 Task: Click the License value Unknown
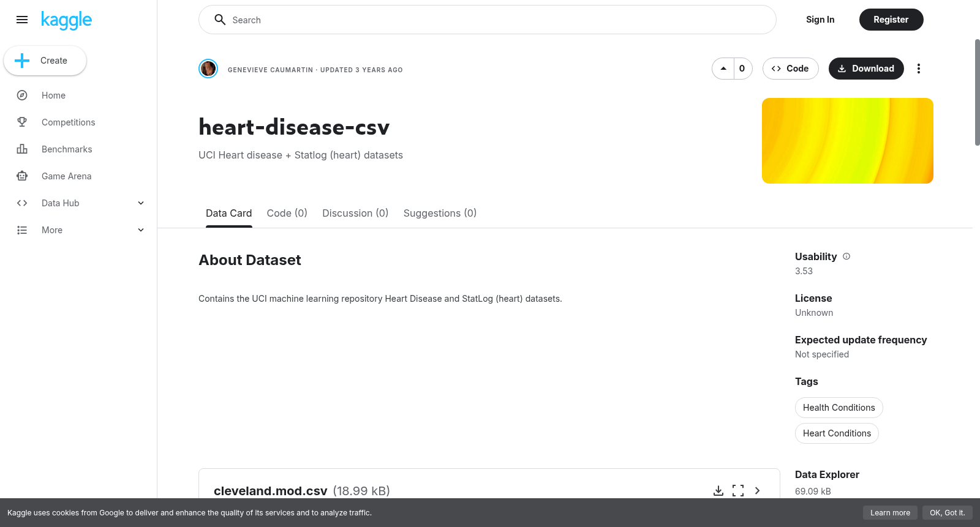point(814,313)
